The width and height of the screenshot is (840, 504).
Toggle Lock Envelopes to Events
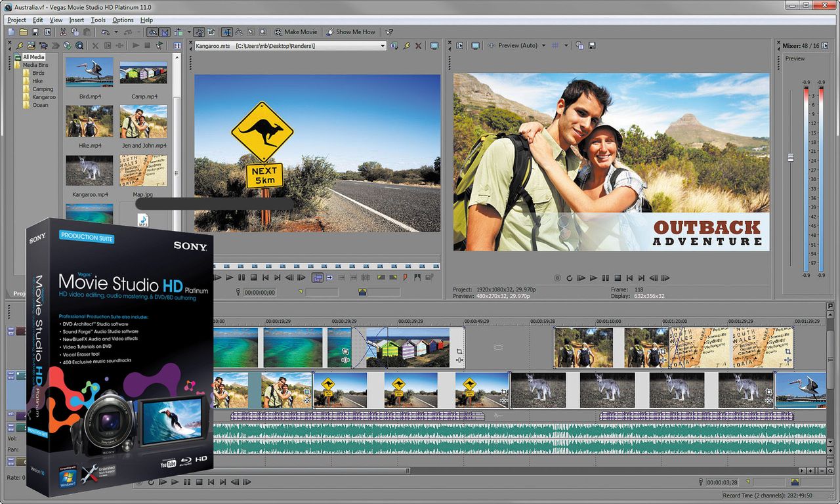pos(199,31)
